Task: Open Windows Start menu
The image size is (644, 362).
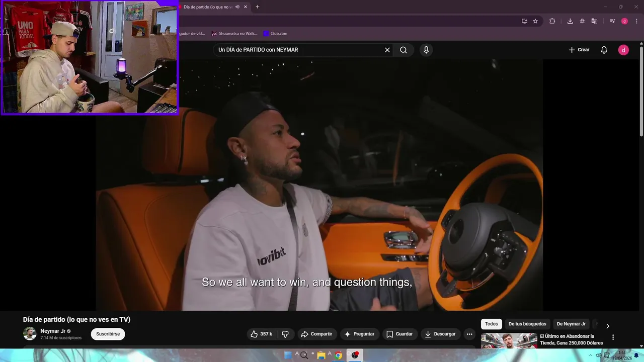Action: pyautogui.click(x=288, y=355)
